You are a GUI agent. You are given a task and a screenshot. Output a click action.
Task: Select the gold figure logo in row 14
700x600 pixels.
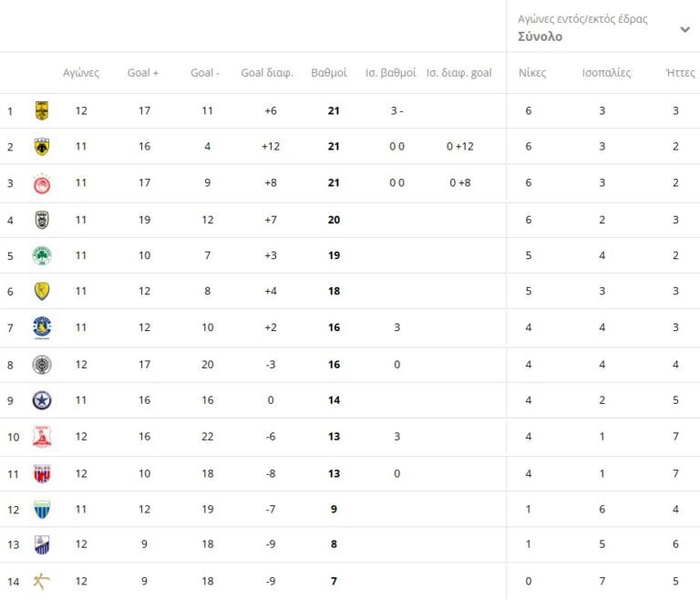coord(41,581)
